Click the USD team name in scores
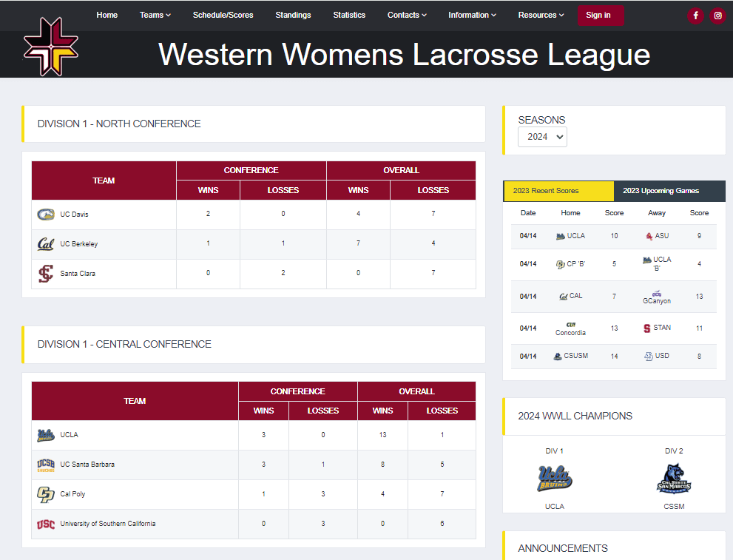733x560 pixels. (662, 356)
